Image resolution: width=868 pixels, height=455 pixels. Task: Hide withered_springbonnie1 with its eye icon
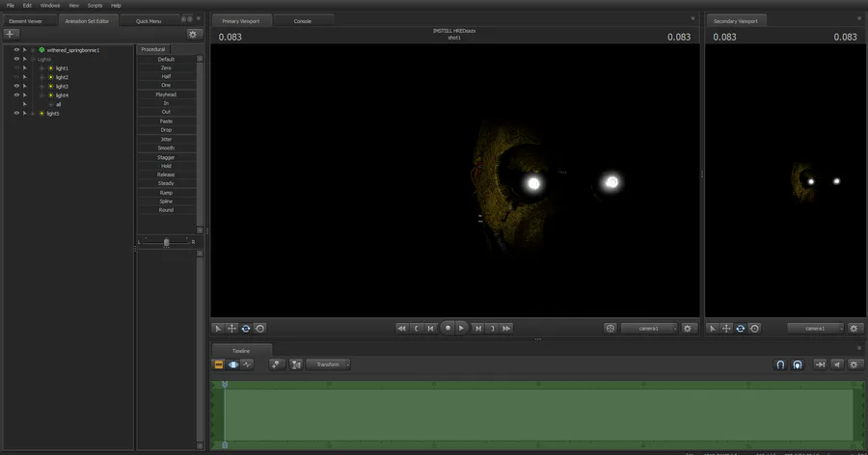[16, 50]
